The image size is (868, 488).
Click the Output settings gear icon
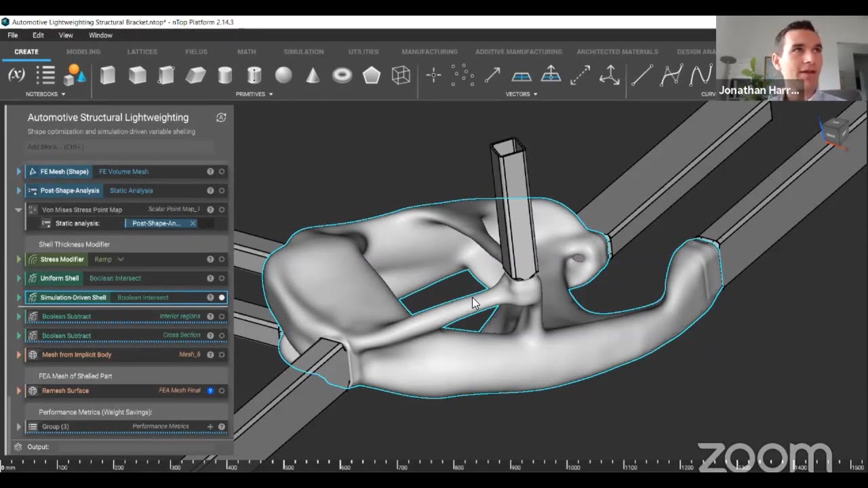coord(18,447)
